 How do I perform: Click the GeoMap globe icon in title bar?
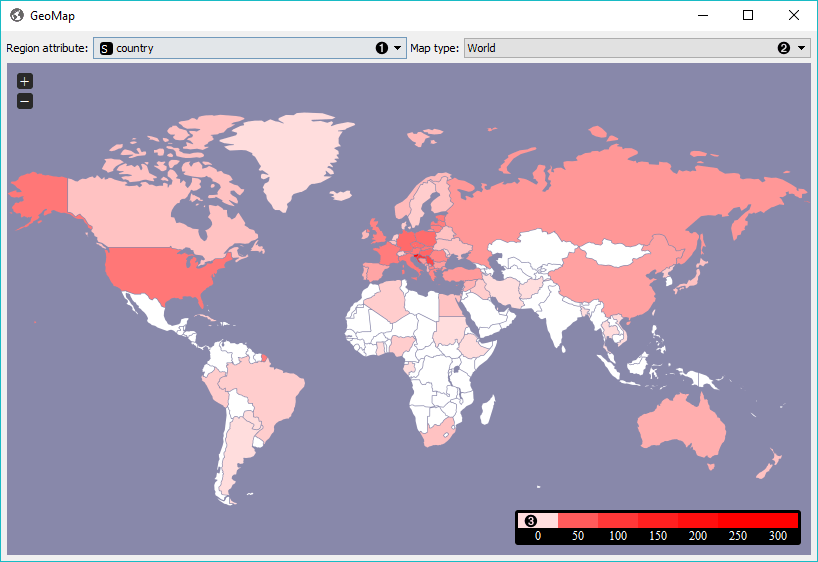click(x=17, y=16)
